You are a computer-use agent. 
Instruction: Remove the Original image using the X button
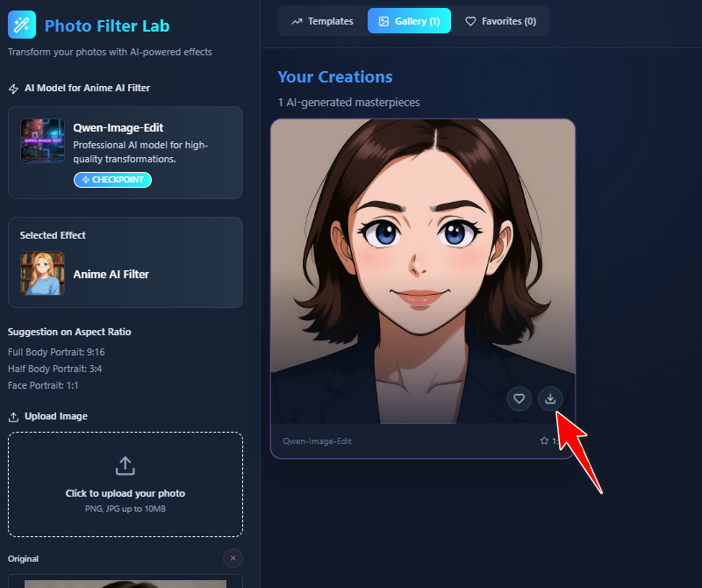tap(233, 558)
